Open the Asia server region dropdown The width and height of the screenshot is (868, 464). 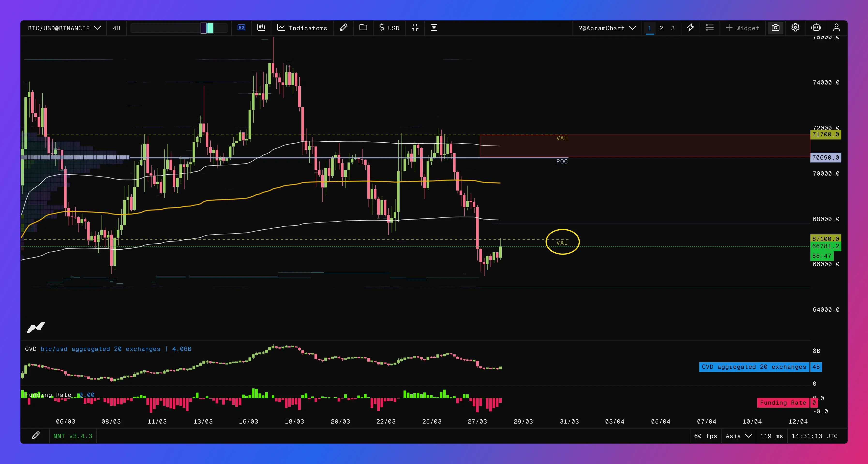coord(739,436)
